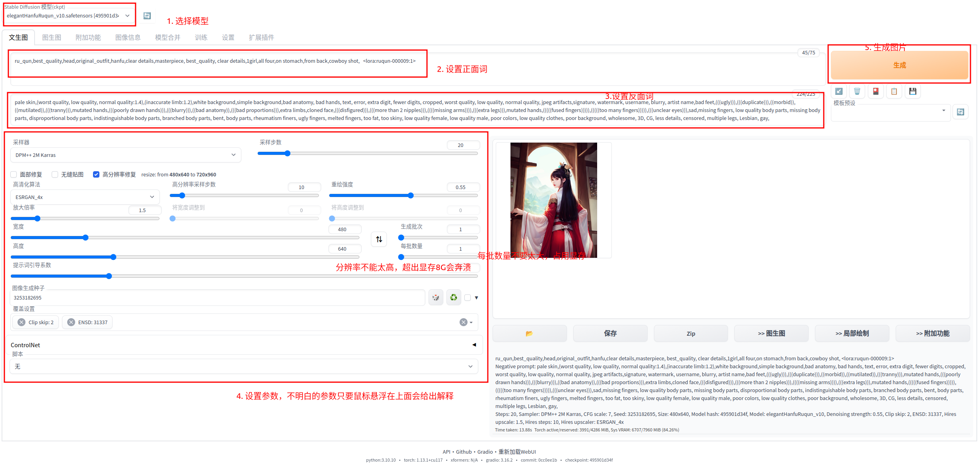Image resolution: width=980 pixels, height=464 pixels.
Task: Click the clipboard apply-style icon
Action: click(x=894, y=91)
